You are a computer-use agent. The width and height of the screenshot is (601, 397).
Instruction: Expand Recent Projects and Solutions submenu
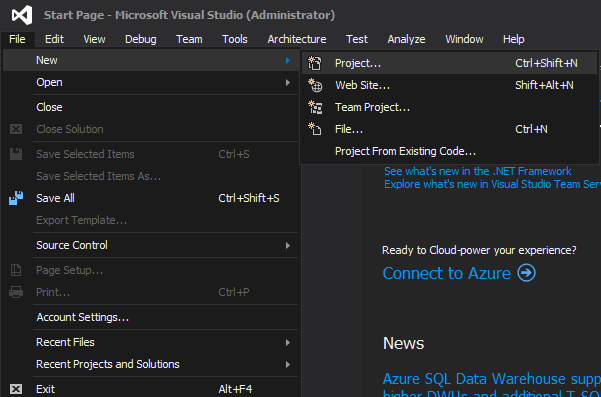(x=288, y=364)
